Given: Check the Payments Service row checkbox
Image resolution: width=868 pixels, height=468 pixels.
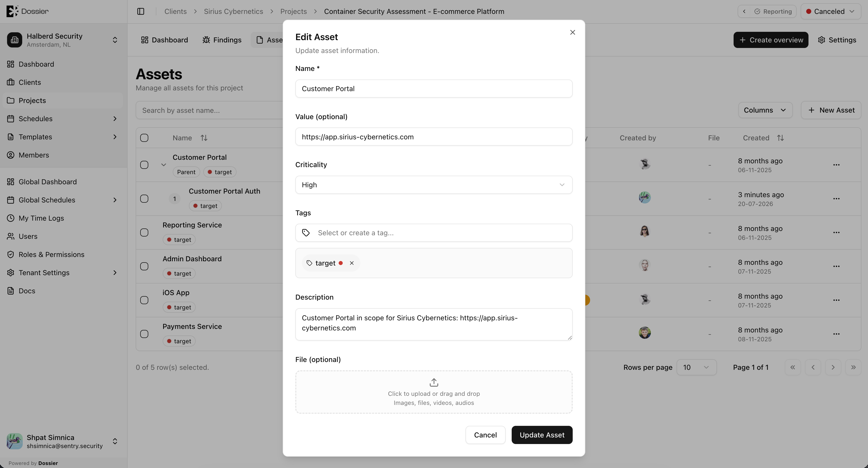Looking at the screenshot, I should tap(144, 334).
